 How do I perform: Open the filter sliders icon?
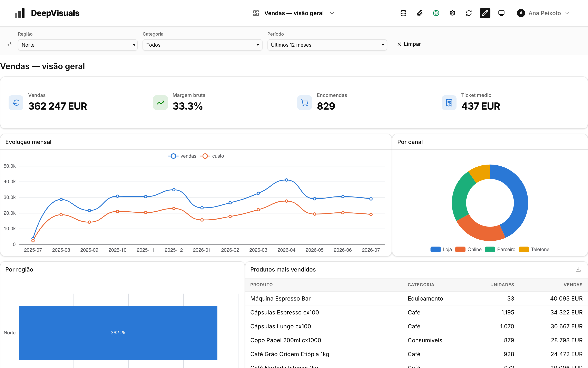coord(10,45)
